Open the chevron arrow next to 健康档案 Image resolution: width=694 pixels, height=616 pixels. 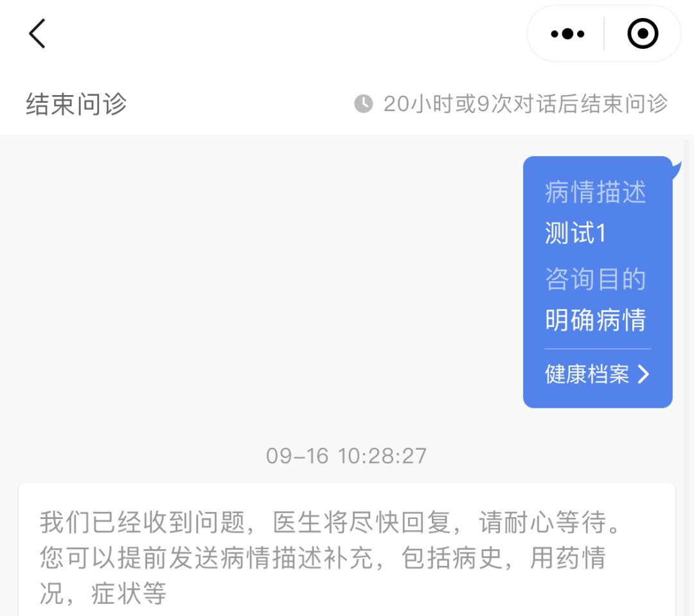pos(643,374)
